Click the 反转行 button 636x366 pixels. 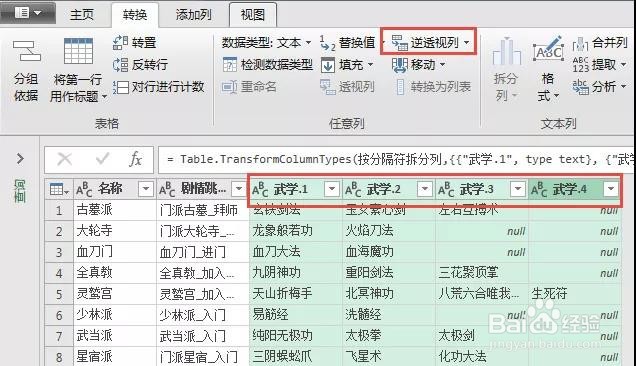(140, 65)
